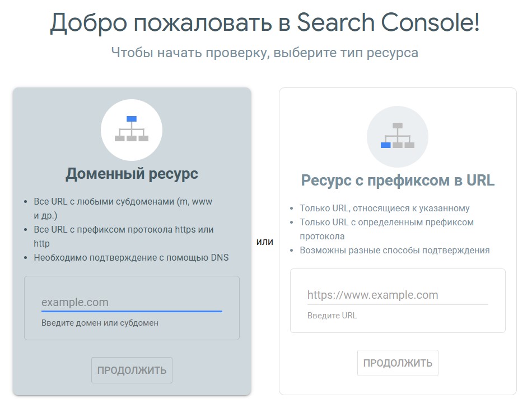The image size is (532, 412).
Task: Click the Доменный ресурс heading
Action: [132, 174]
